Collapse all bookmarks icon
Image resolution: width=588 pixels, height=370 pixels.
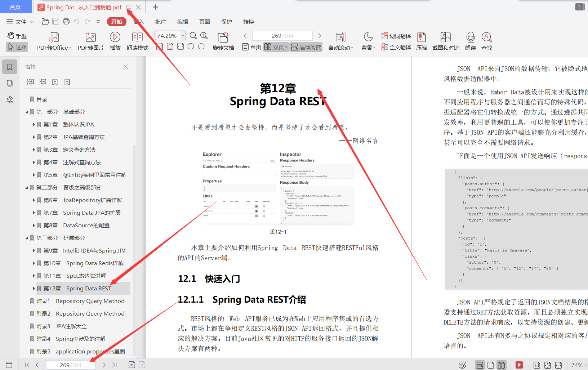43,82
